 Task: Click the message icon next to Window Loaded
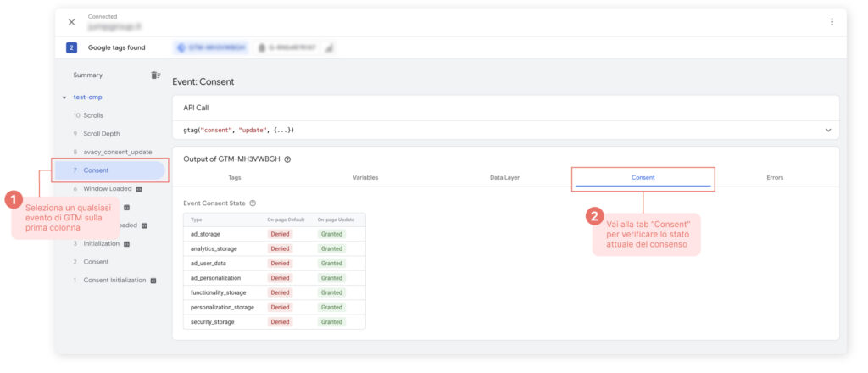point(139,189)
